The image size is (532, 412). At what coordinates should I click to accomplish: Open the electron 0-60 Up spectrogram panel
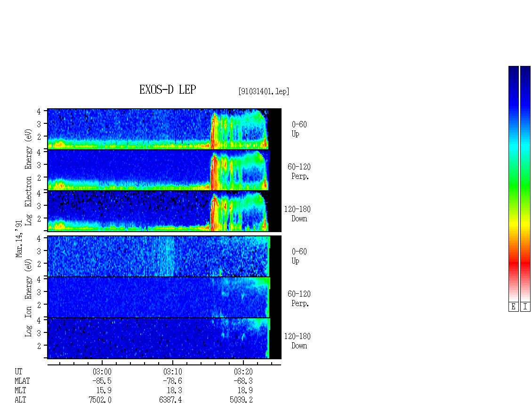click(x=164, y=129)
